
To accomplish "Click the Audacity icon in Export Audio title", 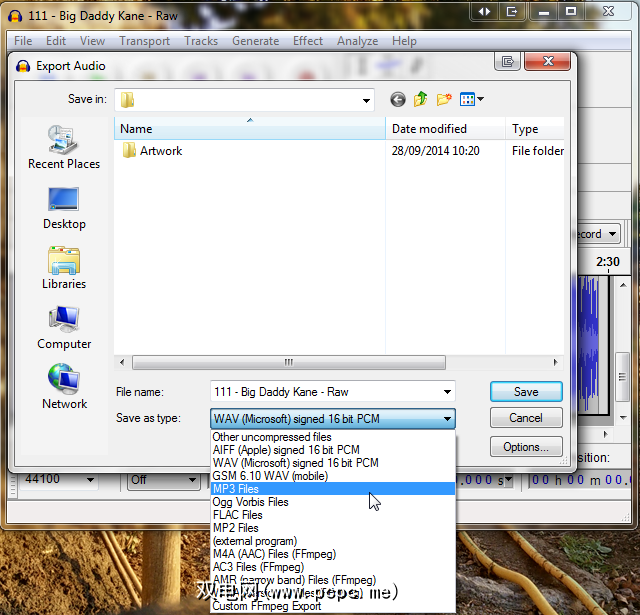I will (23, 66).
